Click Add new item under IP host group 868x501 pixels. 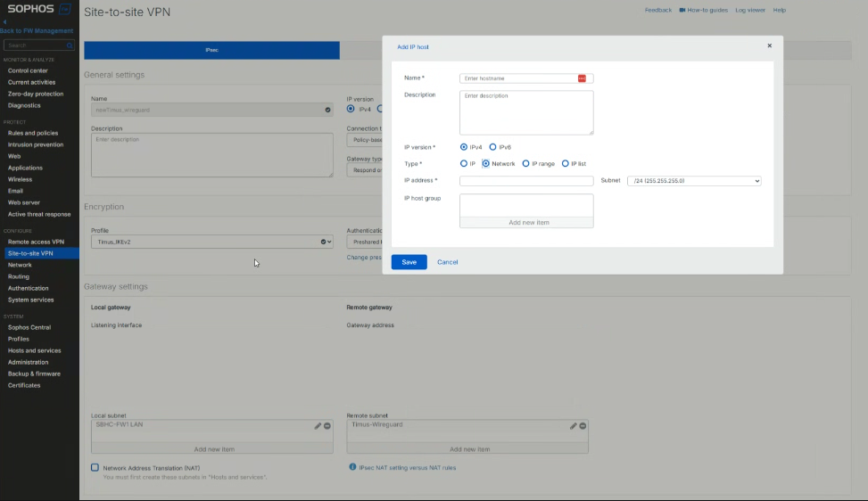(526, 222)
